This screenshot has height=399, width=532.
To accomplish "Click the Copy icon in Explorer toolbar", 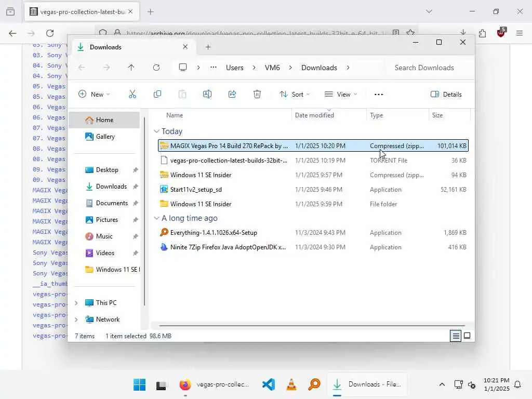I will [x=157, y=95].
